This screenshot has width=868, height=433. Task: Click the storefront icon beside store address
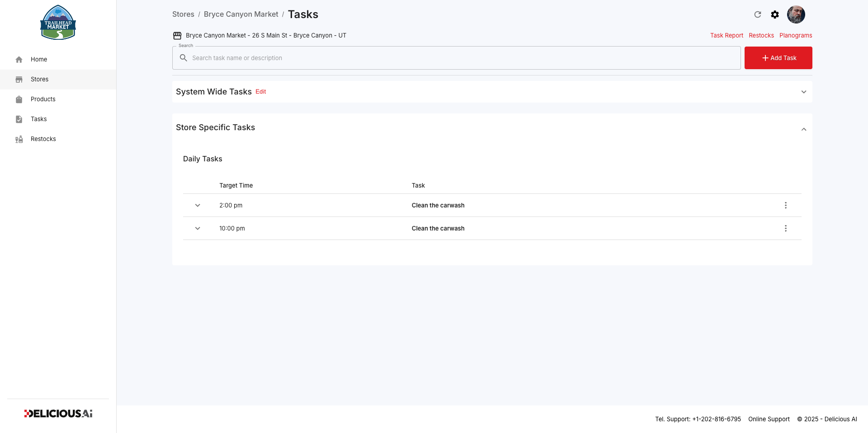click(x=177, y=35)
